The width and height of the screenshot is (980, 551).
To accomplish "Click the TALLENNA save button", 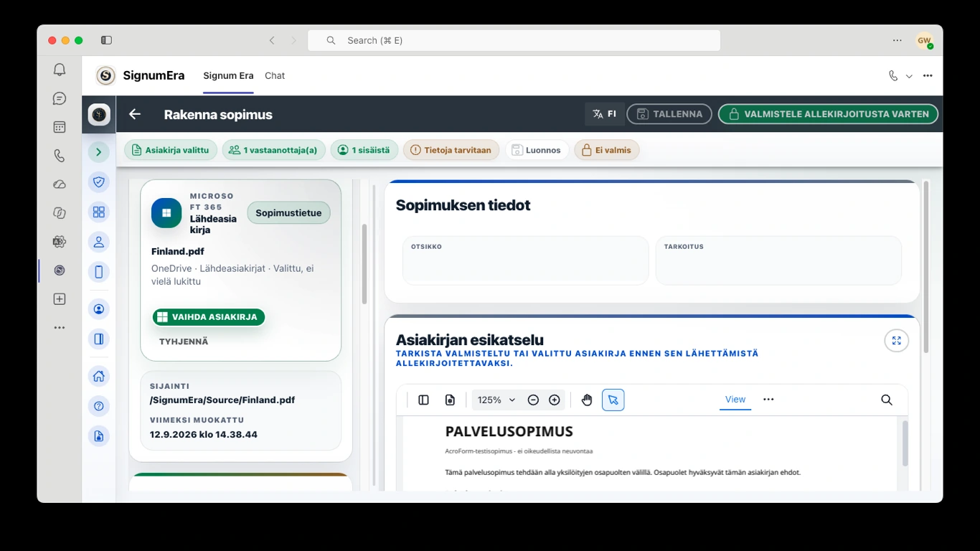I will click(x=669, y=114).
